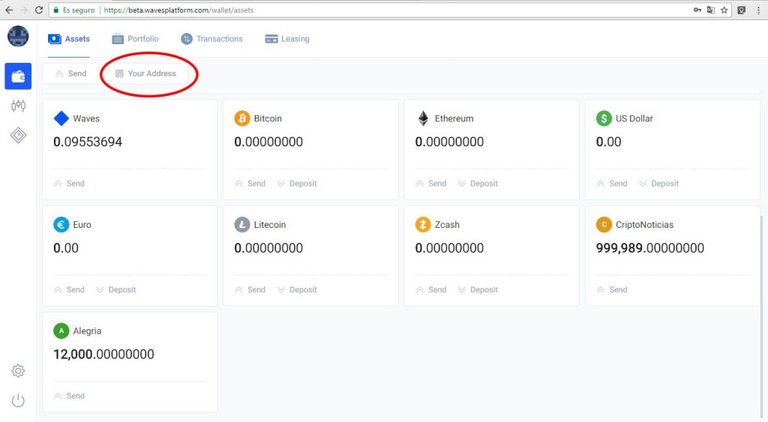
Task: Bookmark page with star icon
Action: [x=724, y=10]
